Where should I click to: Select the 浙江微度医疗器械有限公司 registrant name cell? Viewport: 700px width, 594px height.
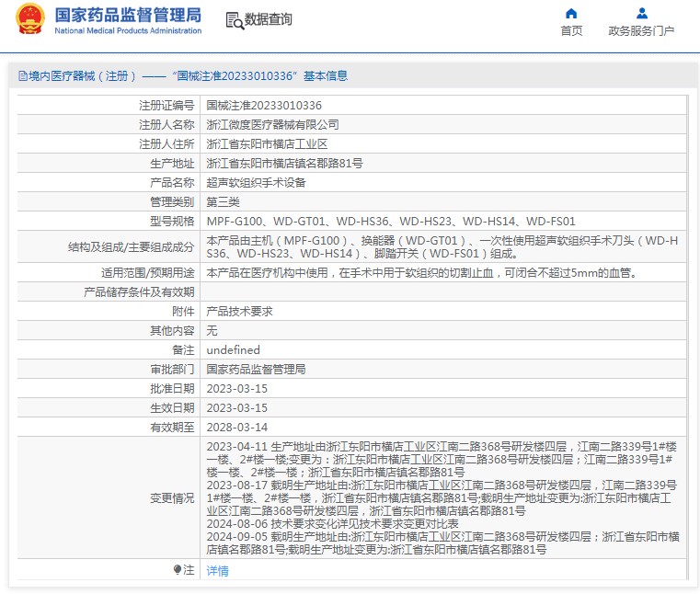coord(272,124)
